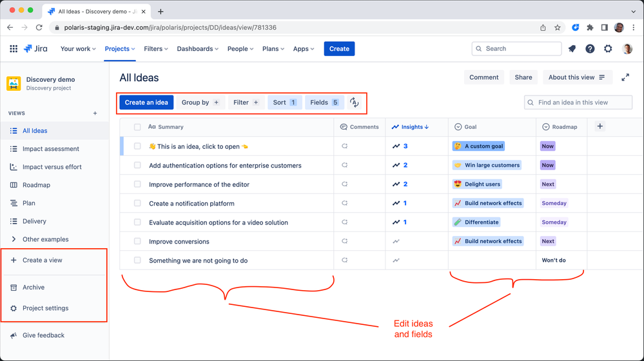
Task: Open the Group by control
Action: [x=200, y=102]
